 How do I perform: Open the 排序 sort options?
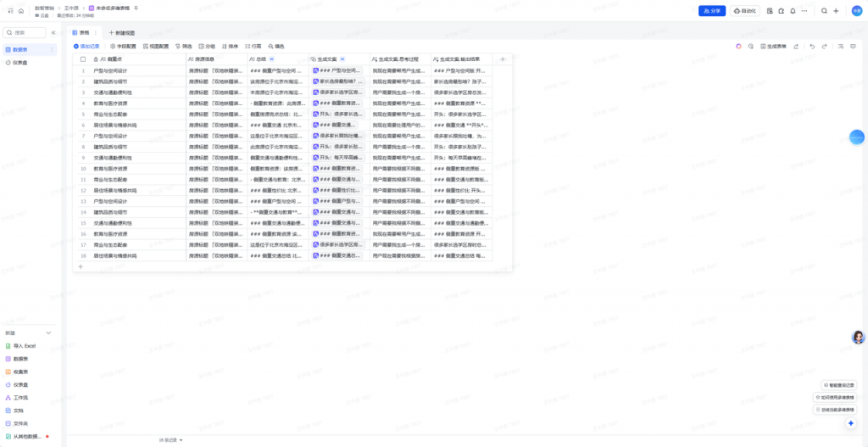[x=231, y=47]
